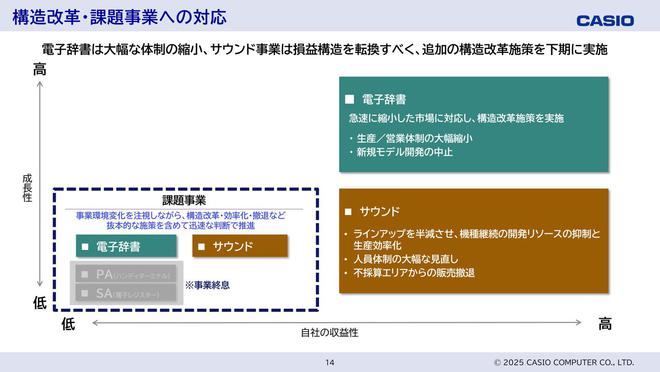This screenshot has height=372, width=660.
Task: Click the grayed-out SA box
Action: pyautogui.click(x=126, y=293)
